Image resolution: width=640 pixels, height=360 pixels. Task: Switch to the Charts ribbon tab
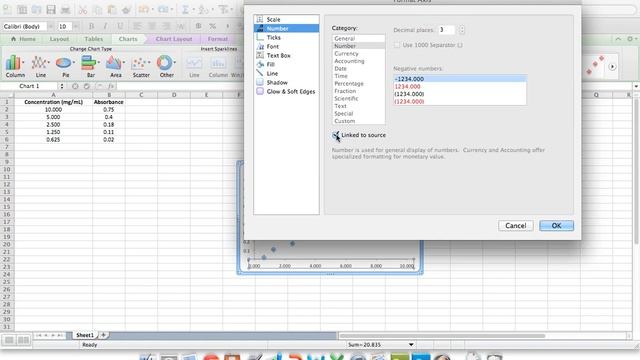[x=128, y=39]
